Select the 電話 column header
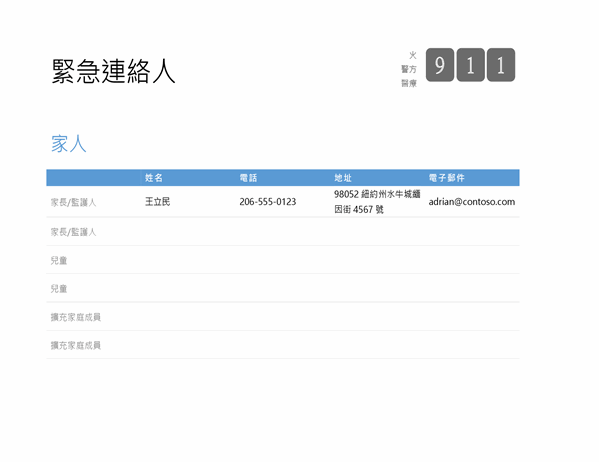This screenshot has width=600, height=462. point(248,178)
